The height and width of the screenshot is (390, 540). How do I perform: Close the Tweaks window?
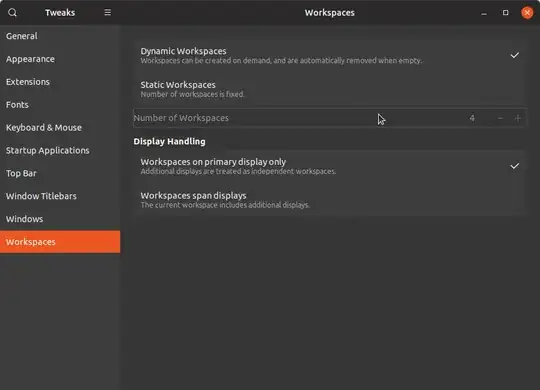click(527, 13)
